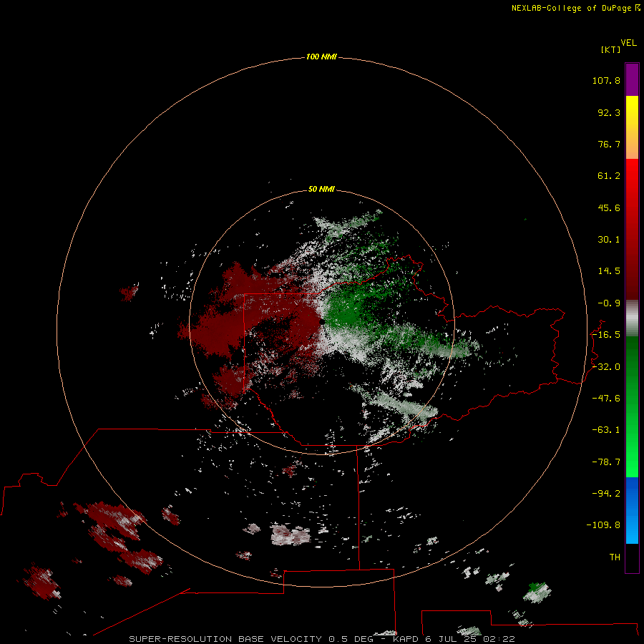Click the black radar site dot at the center
Viewport: 644px width, 644px height.
[x=322, y=321]
